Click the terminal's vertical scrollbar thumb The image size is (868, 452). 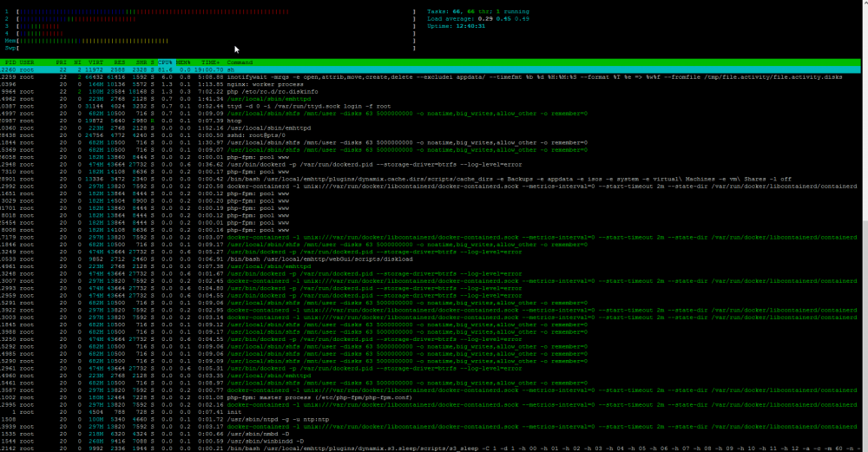(865, 335)
